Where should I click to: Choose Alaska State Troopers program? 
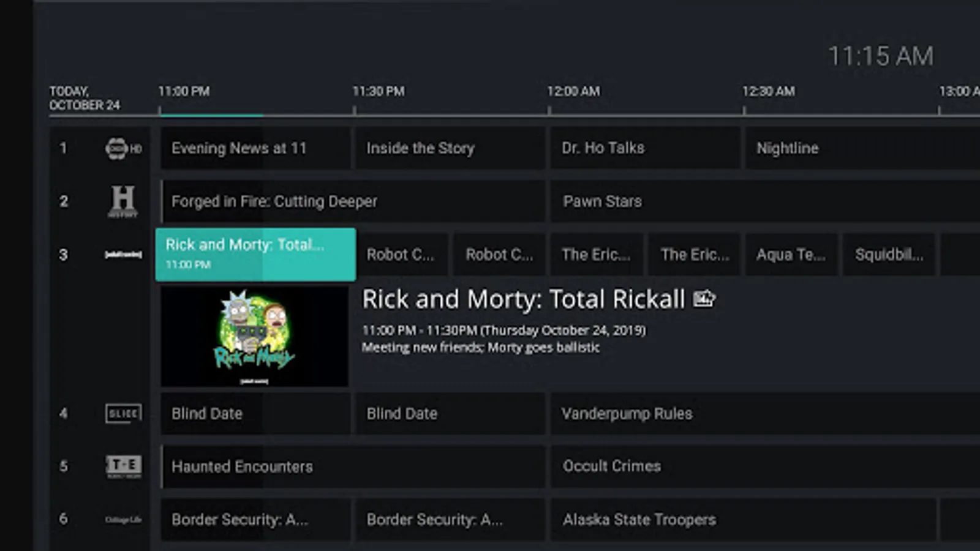click(743, 520)
